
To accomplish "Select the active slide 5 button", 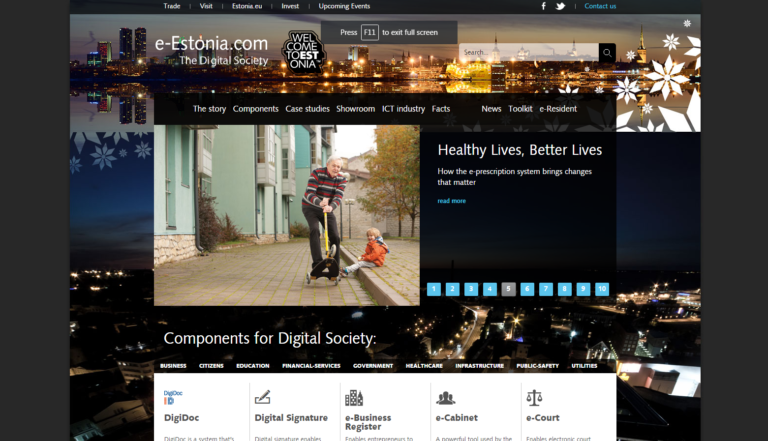I will tap(508, 289).
